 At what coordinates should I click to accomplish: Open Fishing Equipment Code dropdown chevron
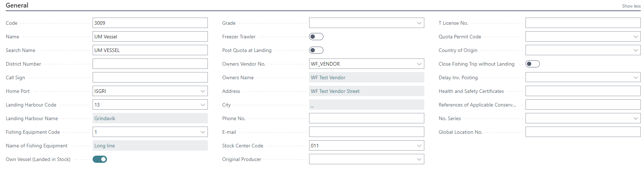point(203,132)
